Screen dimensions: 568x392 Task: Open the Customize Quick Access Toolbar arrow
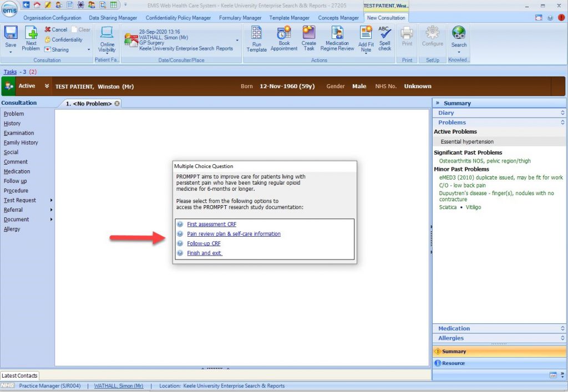(x=125, y=5)
